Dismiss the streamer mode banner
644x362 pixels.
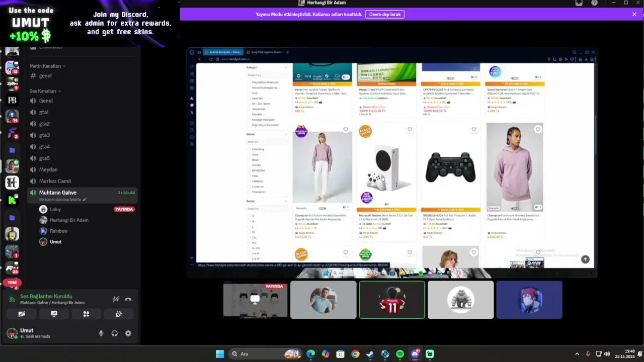(634, 14)
